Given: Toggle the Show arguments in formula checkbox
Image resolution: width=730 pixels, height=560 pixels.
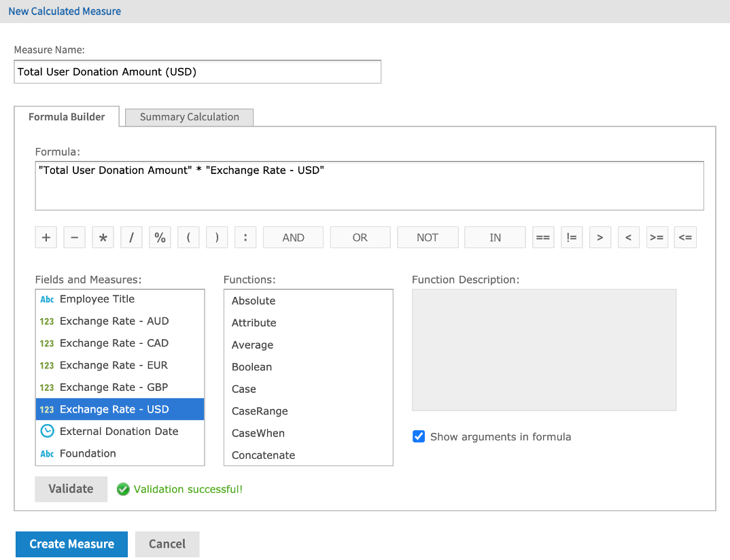Looking at the screenshot, I should tap(419, 436).
